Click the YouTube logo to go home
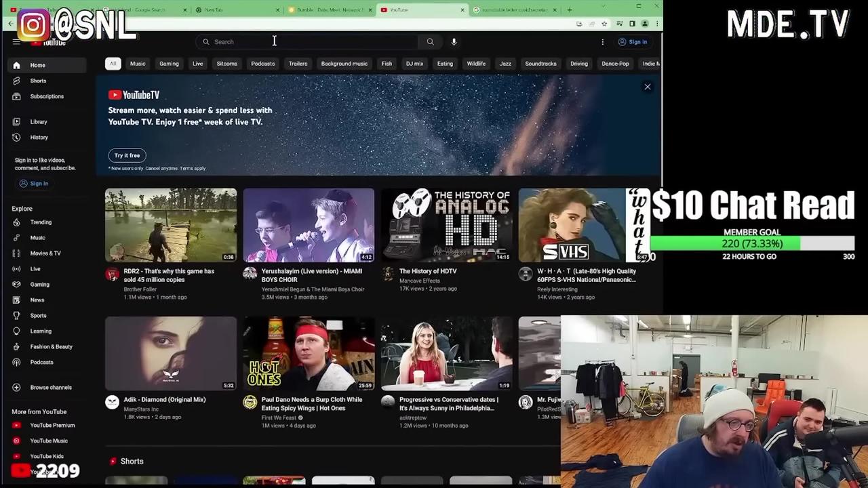 coord(51,41)
